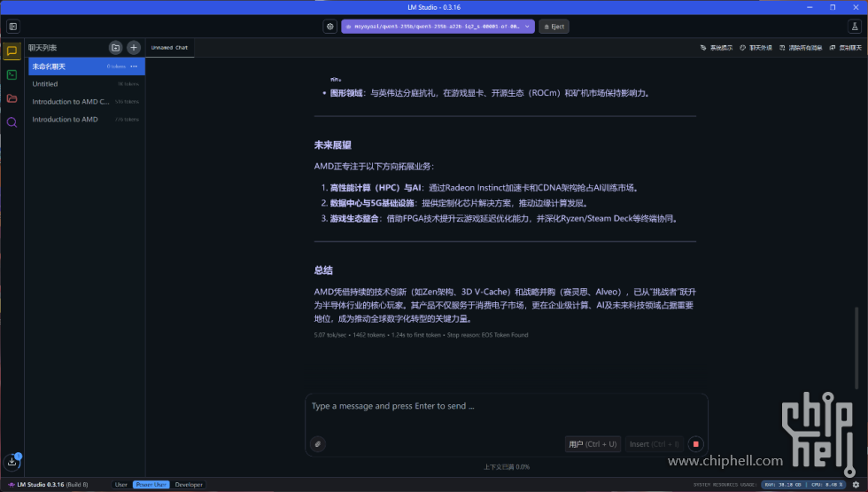
Task: Click the 总结 heading
Action: 323,270
